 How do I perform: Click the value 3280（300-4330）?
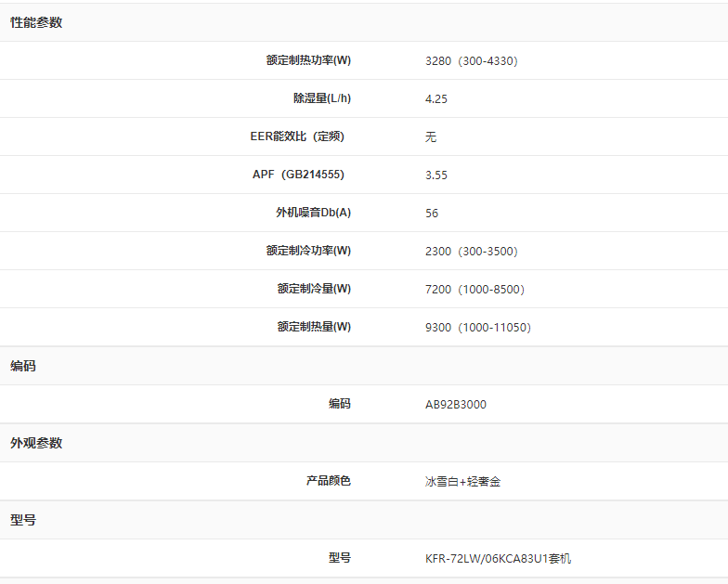[471, 61]
